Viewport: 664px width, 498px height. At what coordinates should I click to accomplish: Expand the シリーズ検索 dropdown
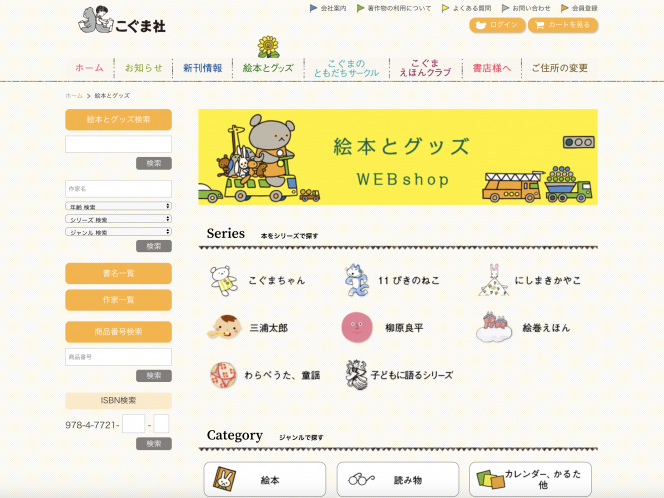point(118,219)
